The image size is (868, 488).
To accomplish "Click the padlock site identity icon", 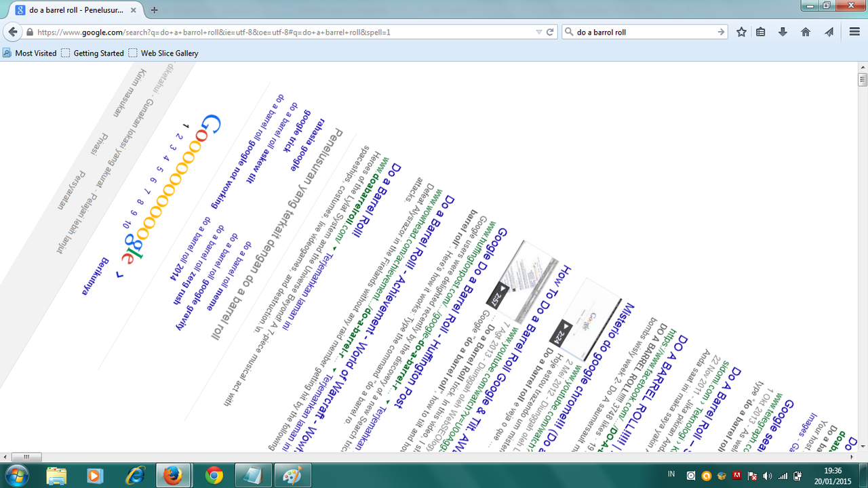I will click(x=29, y=32).
